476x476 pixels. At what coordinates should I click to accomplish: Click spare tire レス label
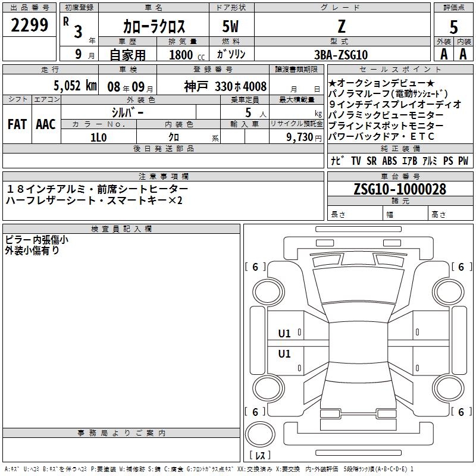pos(260,455)
